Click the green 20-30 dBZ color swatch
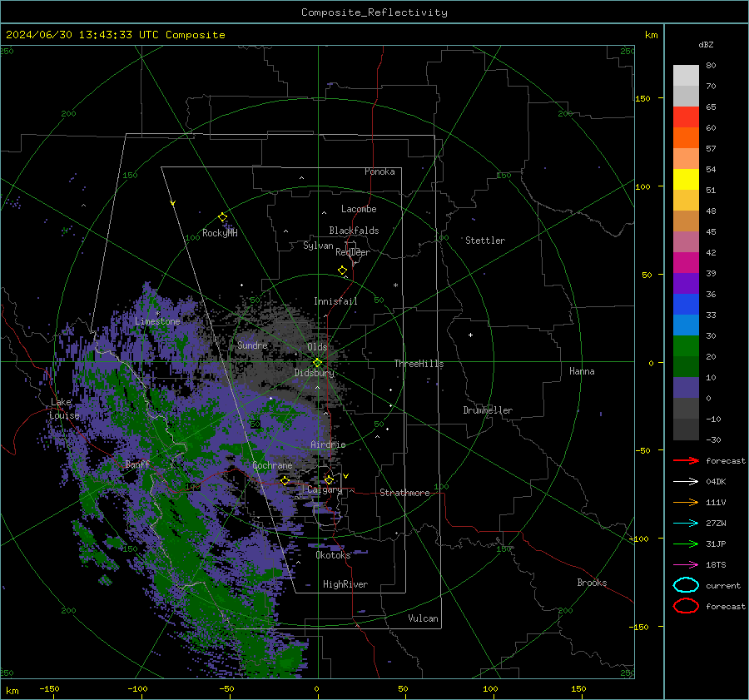This screenshot has height=700, width=749. (x=686, y=346)
